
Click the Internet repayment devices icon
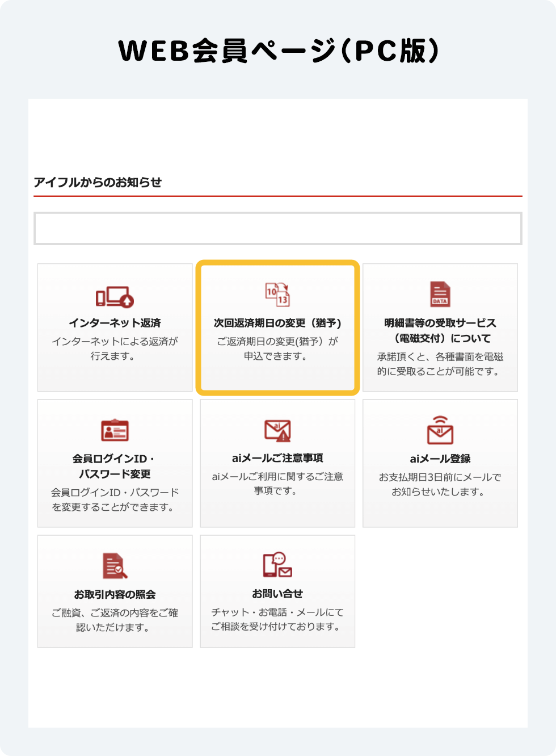point(115,297)
